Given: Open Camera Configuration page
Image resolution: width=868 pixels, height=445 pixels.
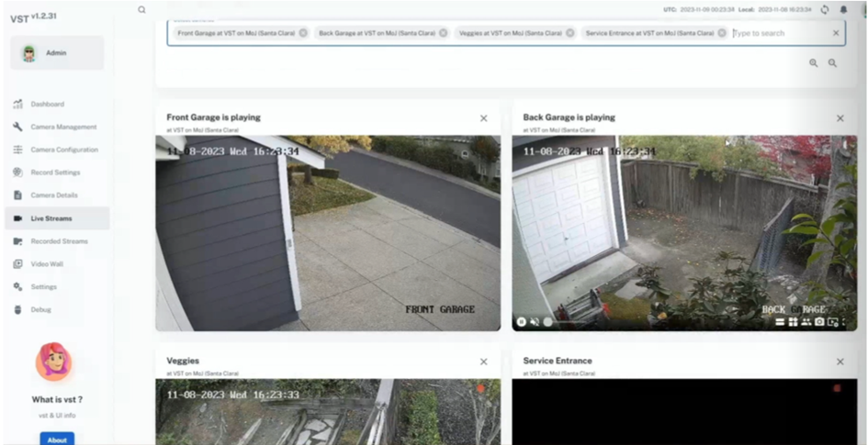Looking at the screenshot, I should [57, 150].
